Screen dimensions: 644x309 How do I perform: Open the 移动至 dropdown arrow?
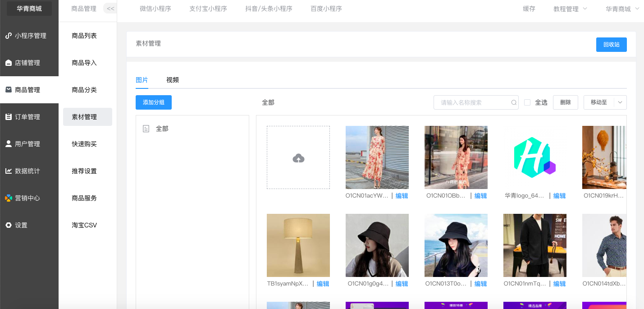click(x=620, y=102)
